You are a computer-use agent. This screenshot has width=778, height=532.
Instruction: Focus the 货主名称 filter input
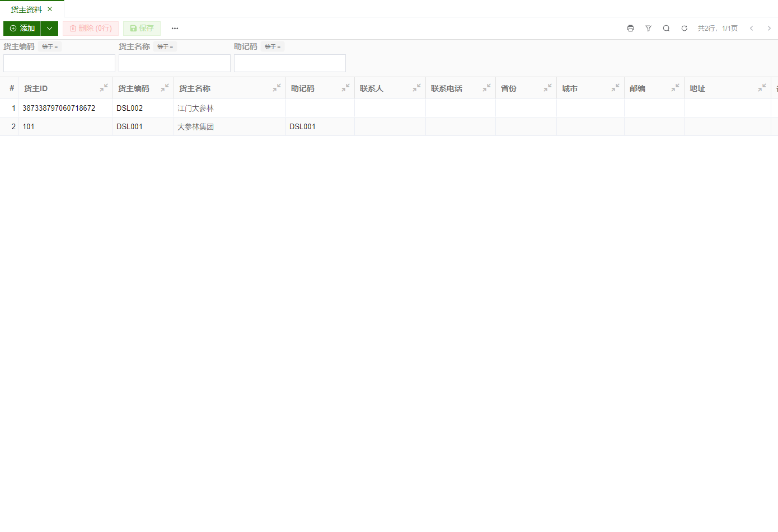pyautogui.click(x=175, y=63)
